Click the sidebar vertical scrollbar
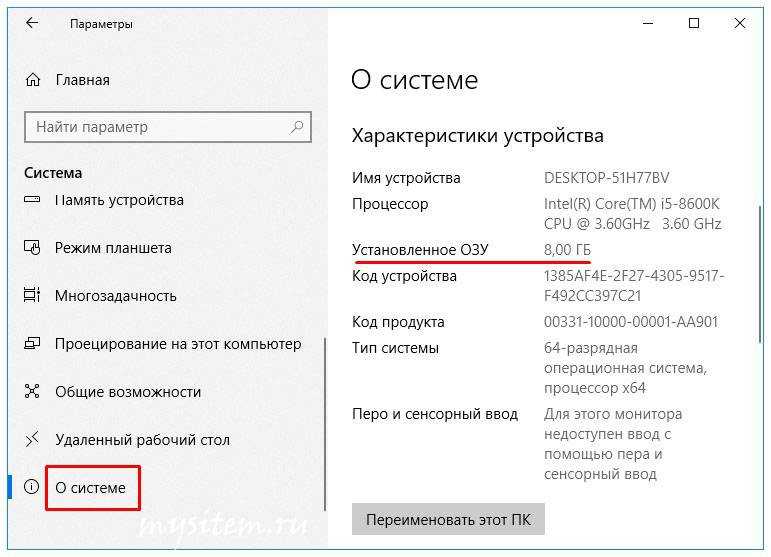This screenshot has width=771, height=557. pos(325,424)
